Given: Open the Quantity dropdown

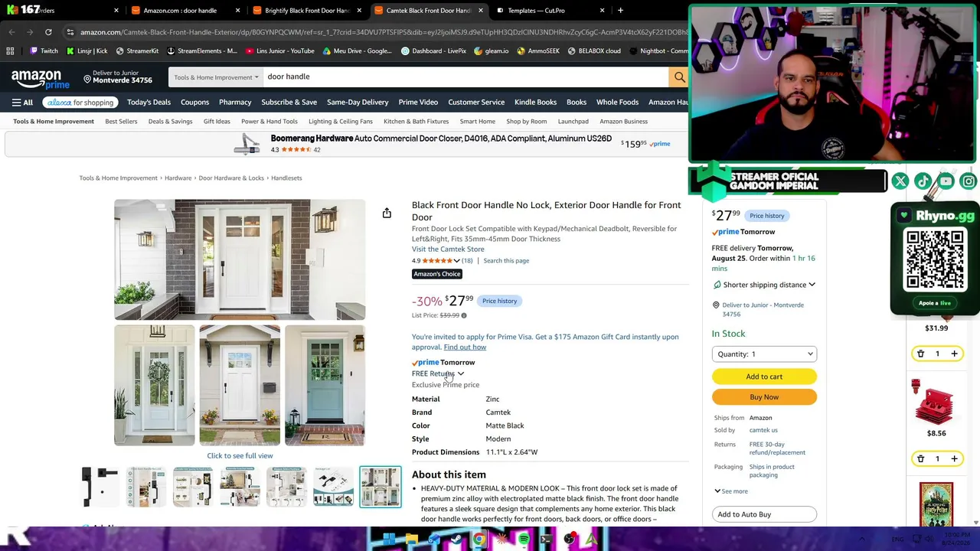Looking at the screenshot, I should [x=764, y=354].
